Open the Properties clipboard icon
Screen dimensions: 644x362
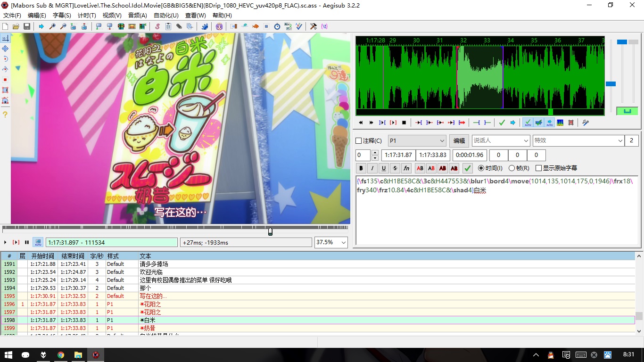(168, 26)
